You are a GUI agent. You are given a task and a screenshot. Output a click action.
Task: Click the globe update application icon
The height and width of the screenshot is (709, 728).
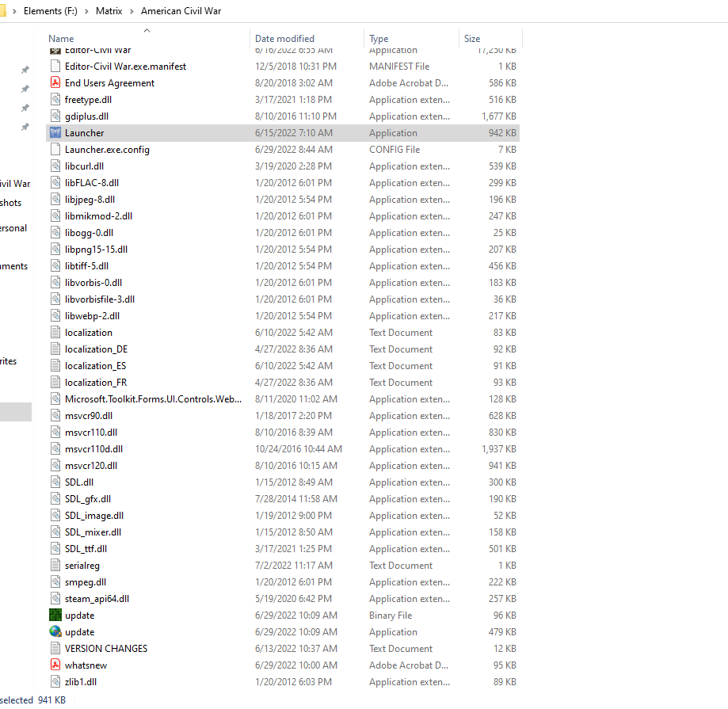pos(55,631)
